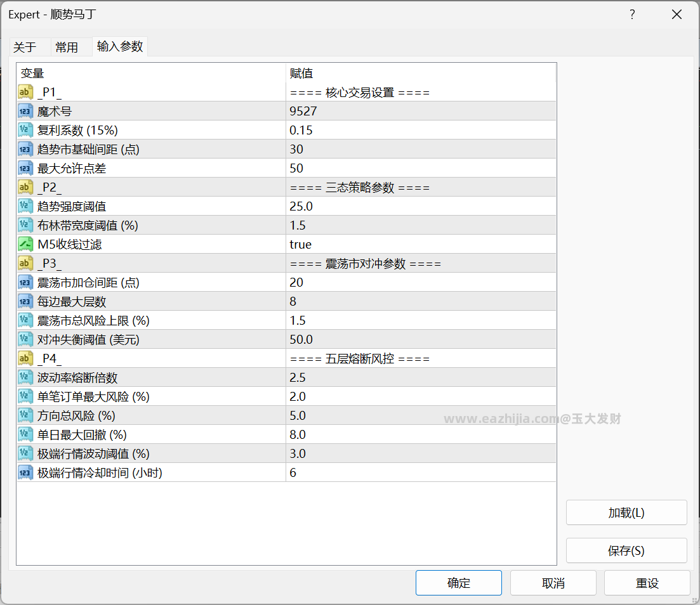Select the 五层熔断风控 value cell
Image resolution: width=700 pixels, height=605 pixels.
tap(421, 358)
